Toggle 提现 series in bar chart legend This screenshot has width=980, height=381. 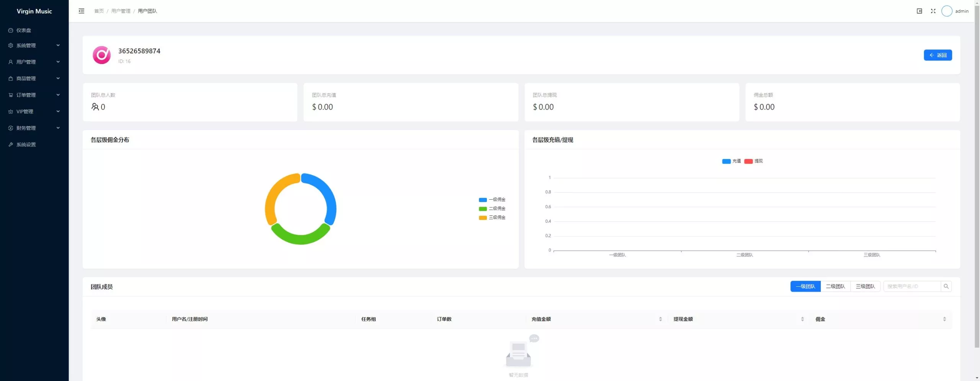(753, 161)
